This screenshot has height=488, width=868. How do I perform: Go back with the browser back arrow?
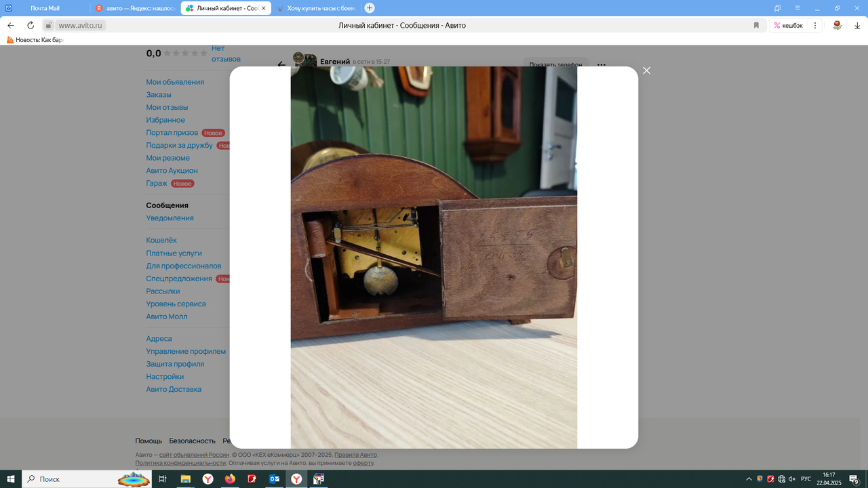[11, 25]
